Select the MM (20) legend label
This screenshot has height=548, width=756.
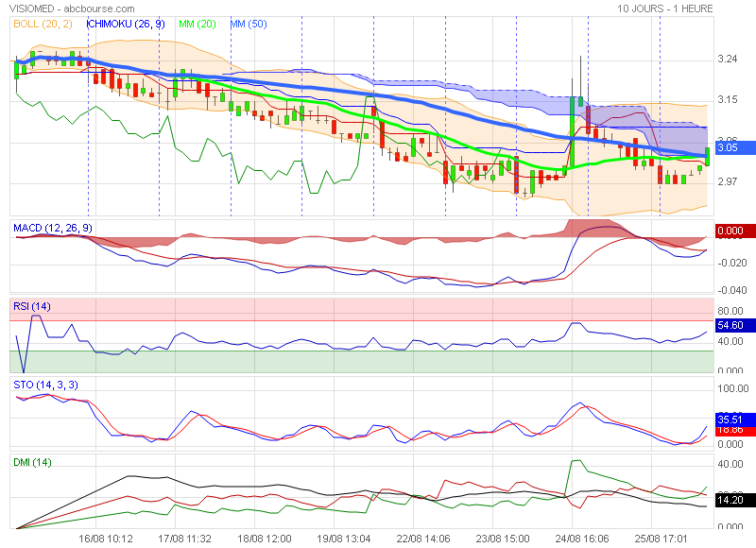(x=198, y=24)
